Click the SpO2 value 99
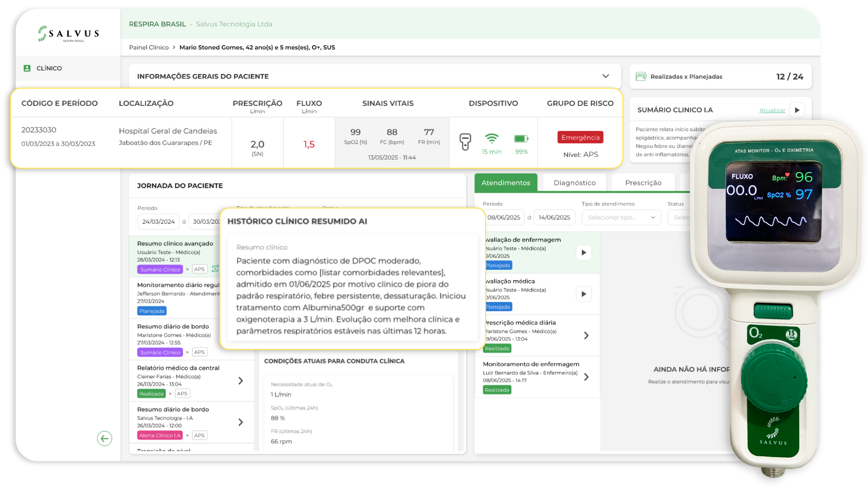The height and width of the screenshot is (488, 868). (x=355, y=132)
